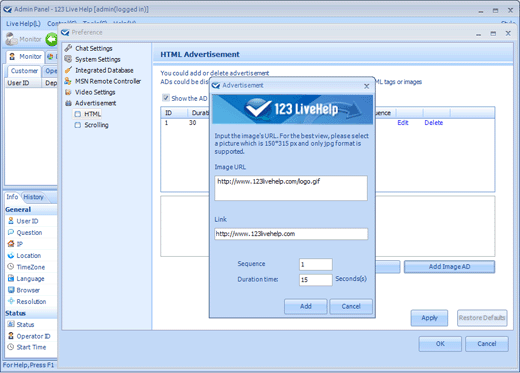Click the Admin Panel title bar icon
The height and width of the screenshot is (373, 520).
(7, 9)
